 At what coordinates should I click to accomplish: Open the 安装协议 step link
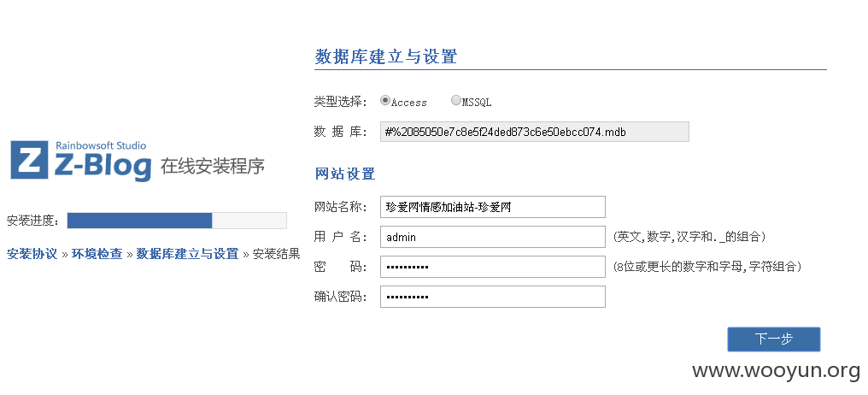pos(32,254)
